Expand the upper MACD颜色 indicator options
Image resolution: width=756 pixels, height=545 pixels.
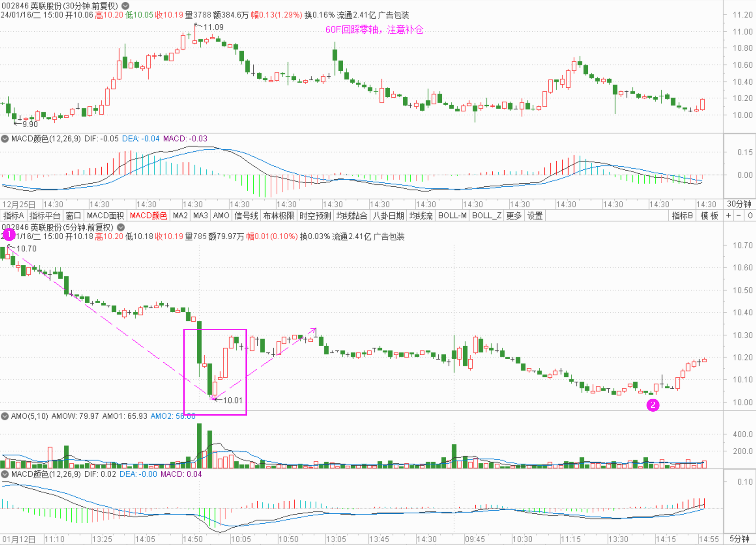tap(5, 139)
